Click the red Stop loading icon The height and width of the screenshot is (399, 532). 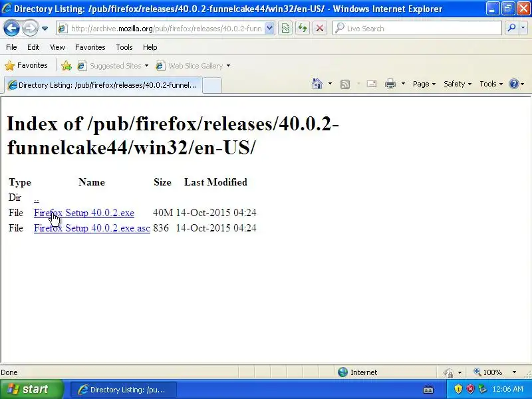pyautogui.click(x=320, y=29)
